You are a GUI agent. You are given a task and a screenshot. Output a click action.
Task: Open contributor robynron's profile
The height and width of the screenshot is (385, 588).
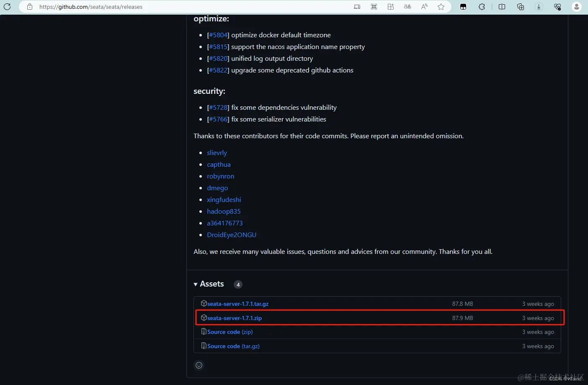(x=220, y=176)
